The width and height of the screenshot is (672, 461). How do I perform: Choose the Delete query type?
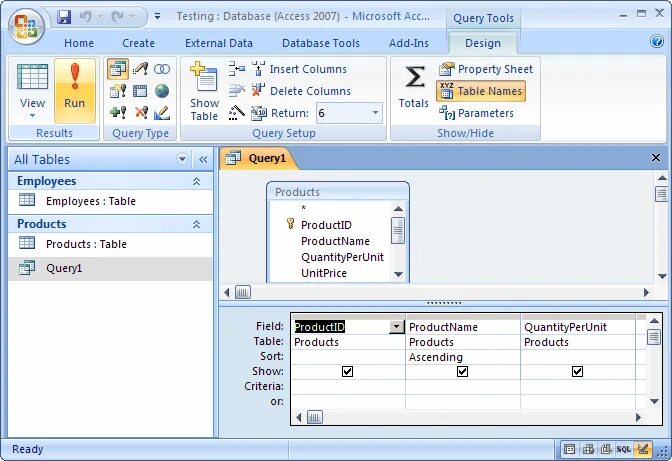tap(141, 113)
